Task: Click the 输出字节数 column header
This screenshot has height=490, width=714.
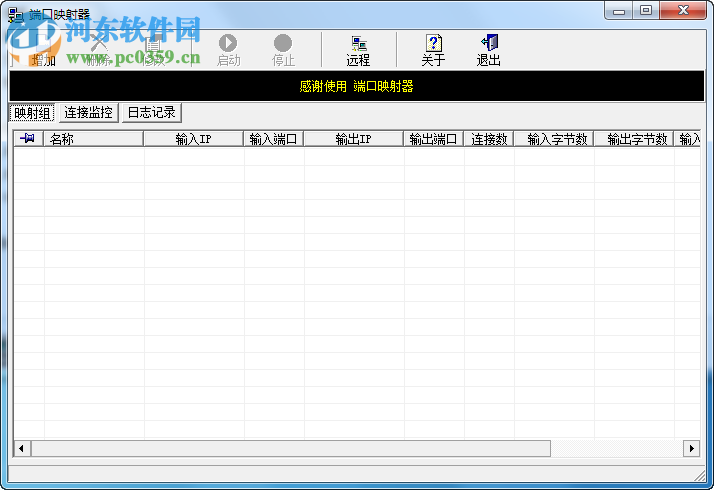Action: click(634, 138)
